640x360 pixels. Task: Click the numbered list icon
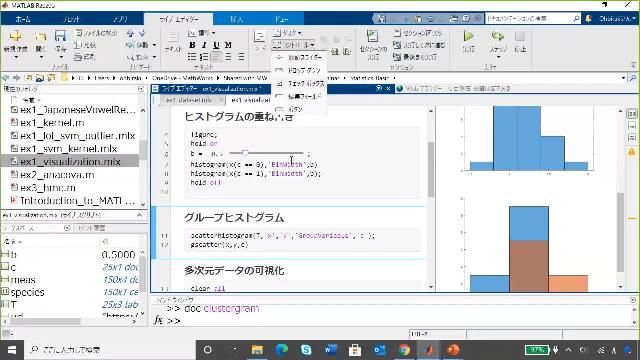pyautogui.click(x=204, y=57)
